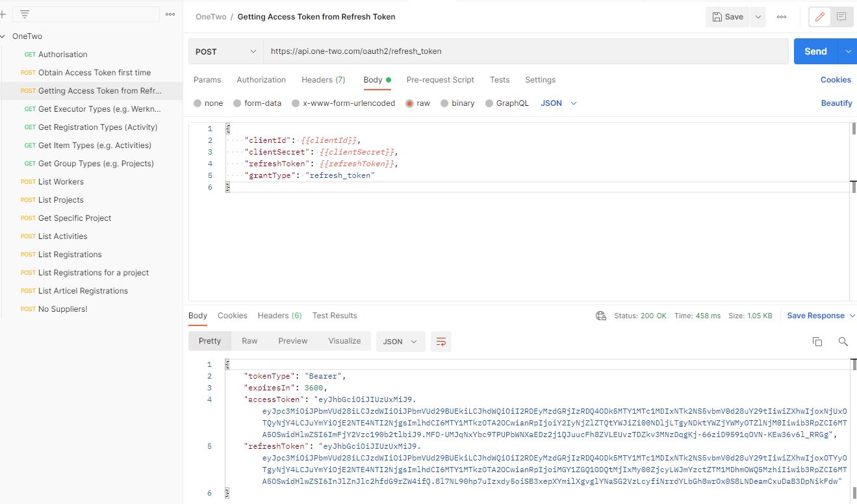Switch to edit mode pencil icon
The height and width of the screenshot is (504, 857).
819,17
